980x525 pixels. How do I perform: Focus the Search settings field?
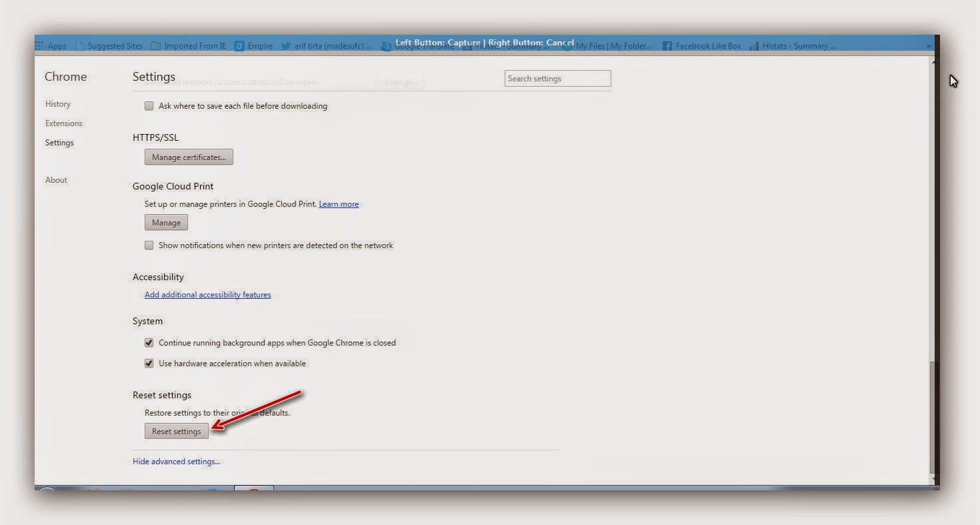tap(558, 79)
